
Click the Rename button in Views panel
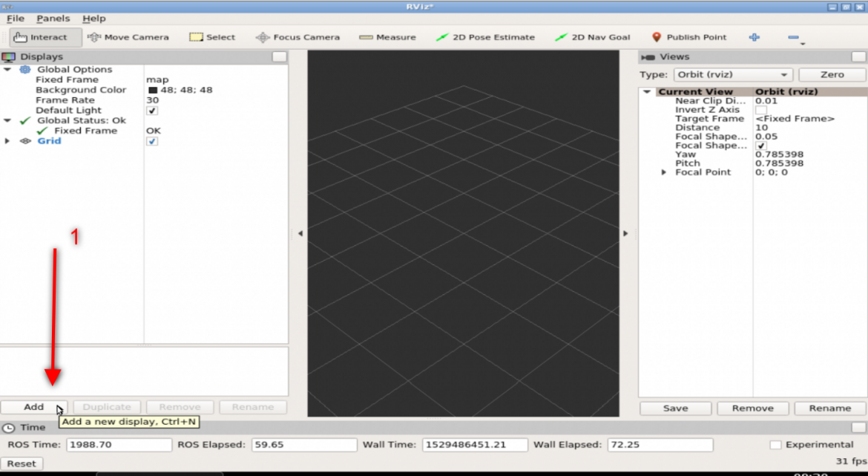click(830, 408)
